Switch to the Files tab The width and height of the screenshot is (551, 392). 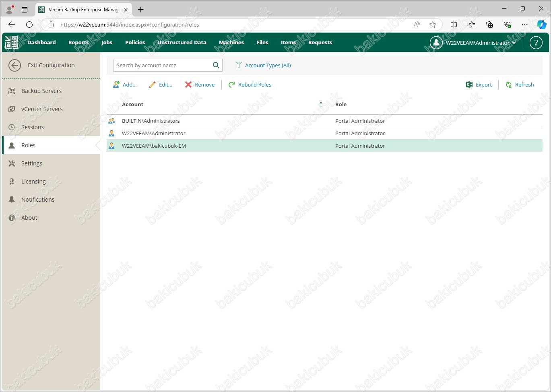[x=262, y=42]
